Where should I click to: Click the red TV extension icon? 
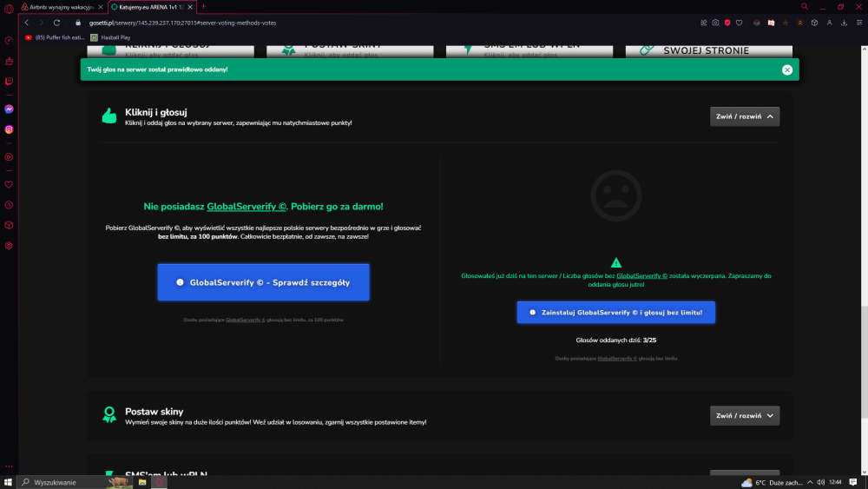pos(771,23)
